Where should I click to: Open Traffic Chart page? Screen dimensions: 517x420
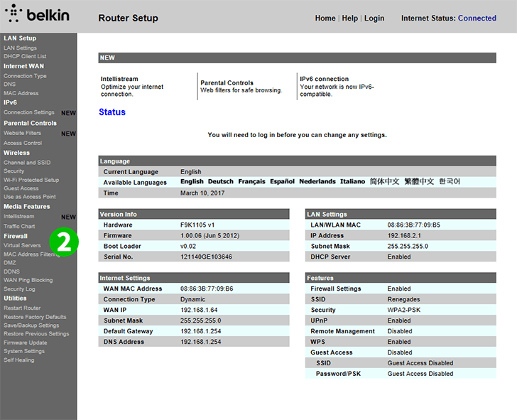[19, 226]
